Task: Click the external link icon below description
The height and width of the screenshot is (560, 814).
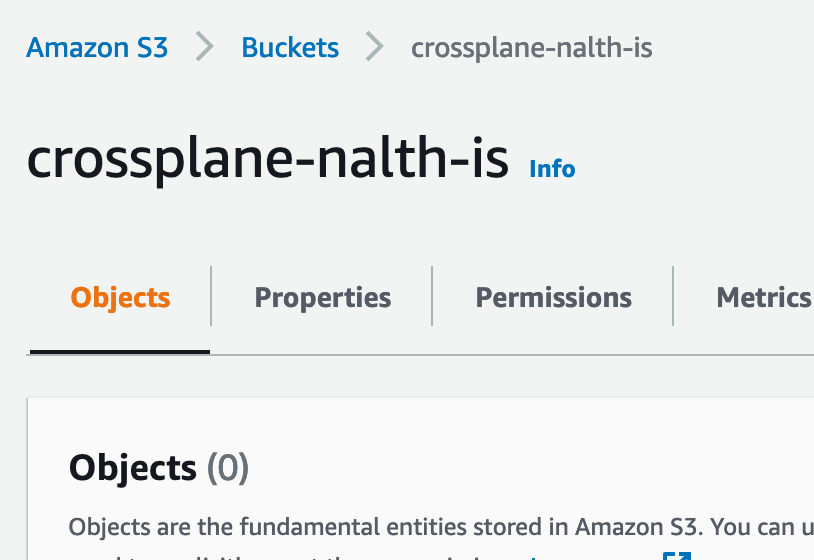Action: (x=676, y=555)
